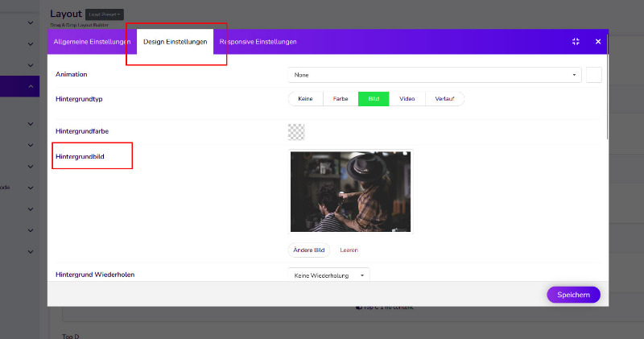The width and height of the screenshot is (644, 339).
Task: Select the Design Einstellungen tab
Action: pos(175,42)
